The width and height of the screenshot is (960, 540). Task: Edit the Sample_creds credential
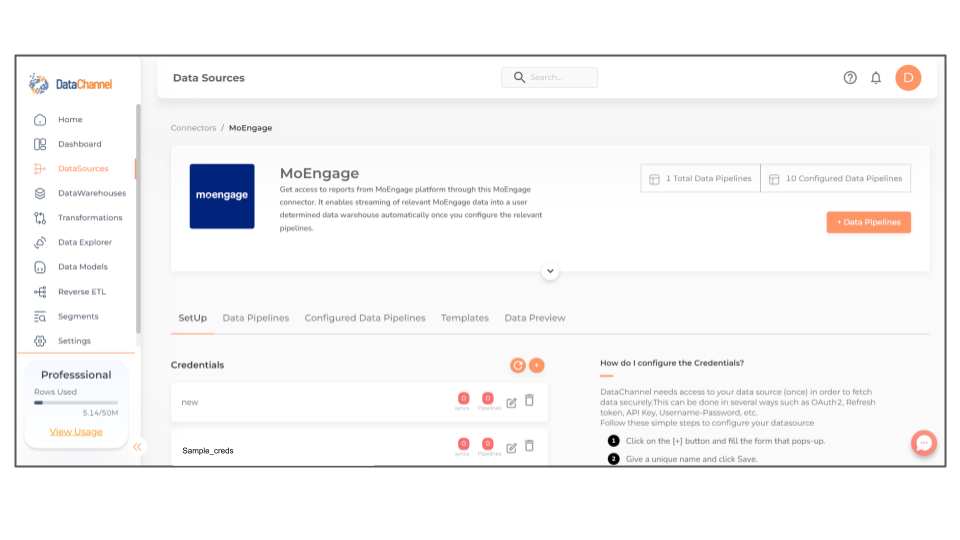511,448
